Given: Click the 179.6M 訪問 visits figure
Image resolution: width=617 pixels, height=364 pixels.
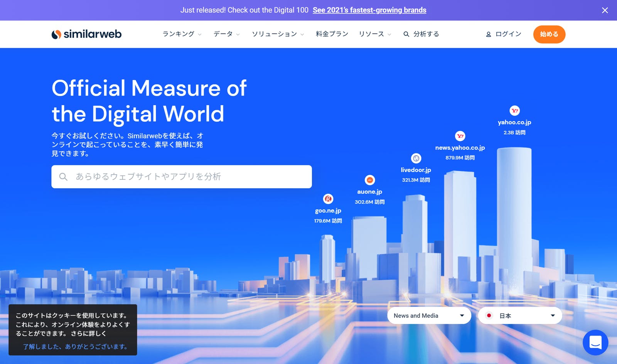Looking at the screenshot, I should pos(328,221).
